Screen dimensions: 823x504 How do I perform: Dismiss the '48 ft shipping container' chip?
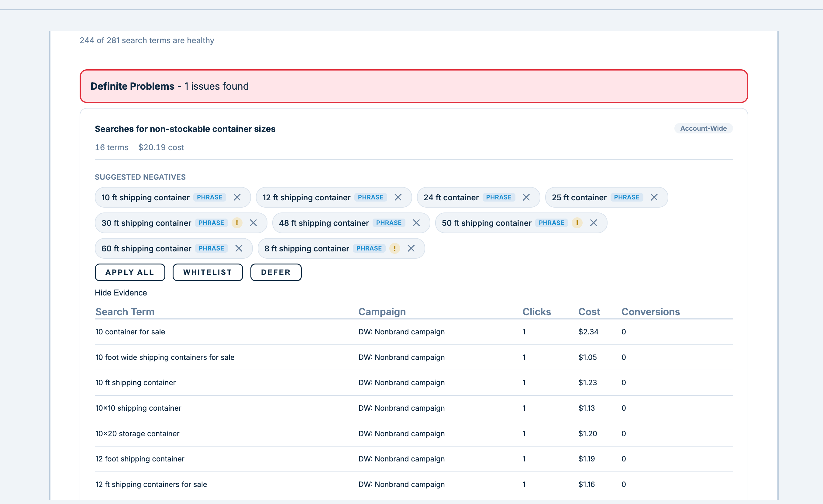(416, 223)
